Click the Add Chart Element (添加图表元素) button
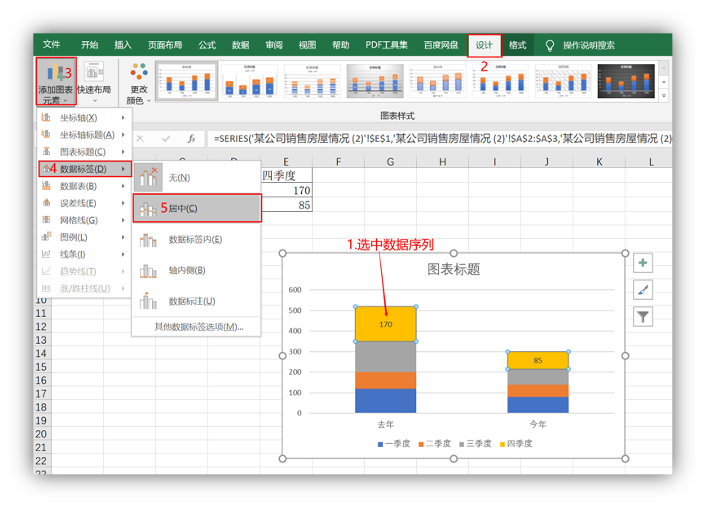 pos(56,81)
